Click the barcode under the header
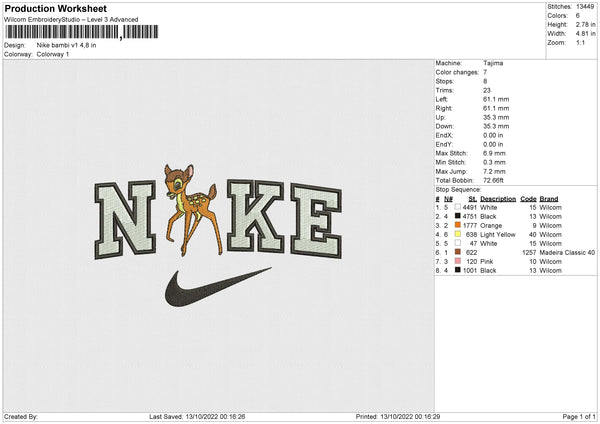The height and width of the screenshot is (424, 600). pyautogui.click(x=82, y=32)
